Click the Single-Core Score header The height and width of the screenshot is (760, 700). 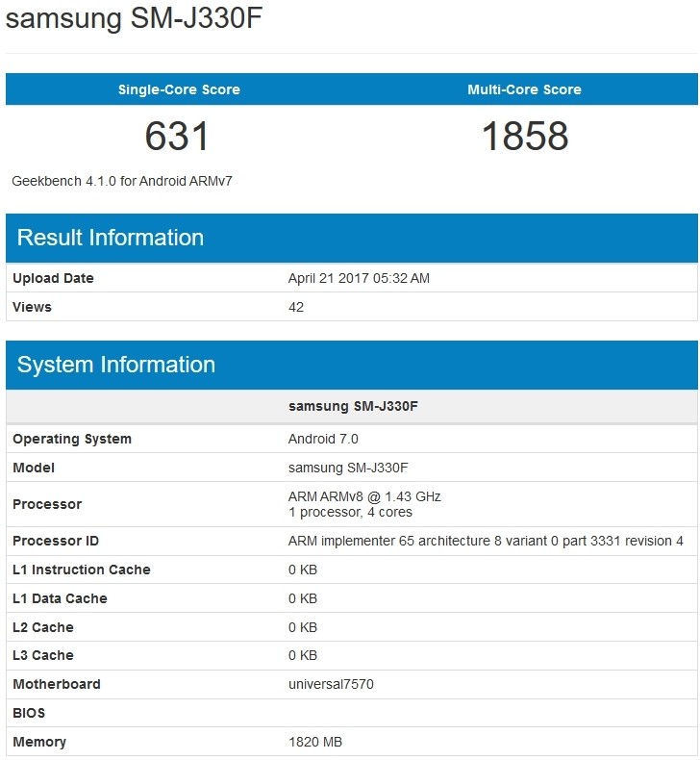179,89
